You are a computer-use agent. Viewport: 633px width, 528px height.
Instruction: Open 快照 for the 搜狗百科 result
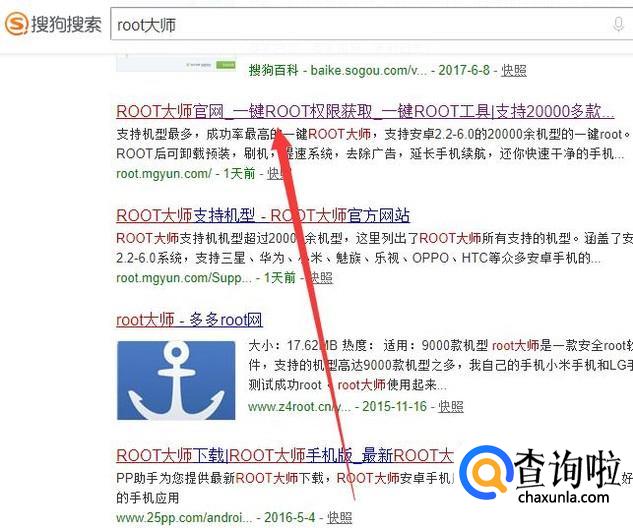514,70
